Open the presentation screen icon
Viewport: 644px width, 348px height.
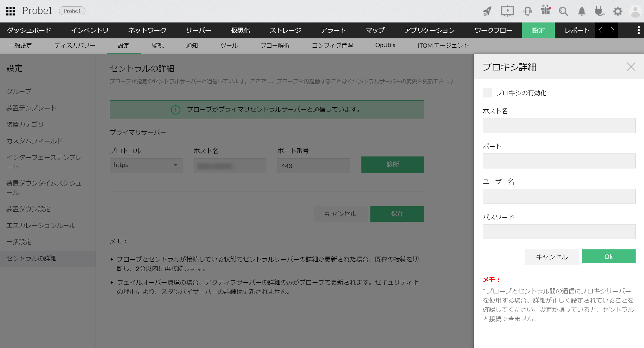[x=507, y=11]
